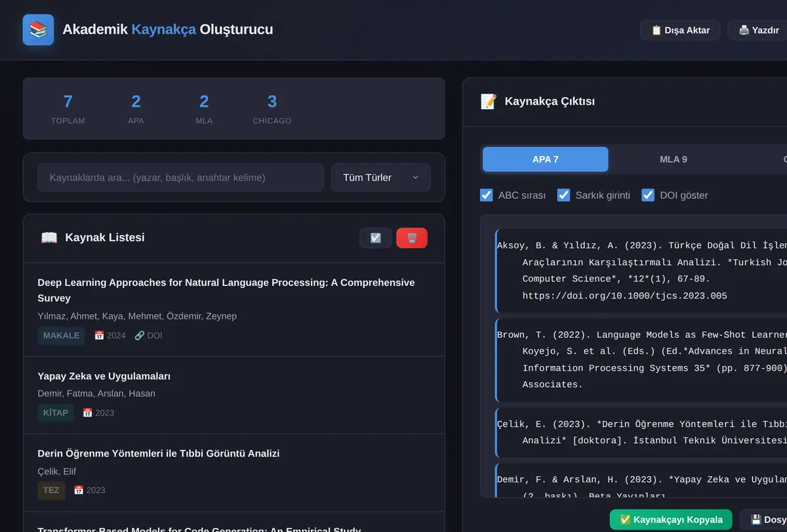Disable the DOI göster checkbox
Screen dimensions: 787x532
(648, 195)
